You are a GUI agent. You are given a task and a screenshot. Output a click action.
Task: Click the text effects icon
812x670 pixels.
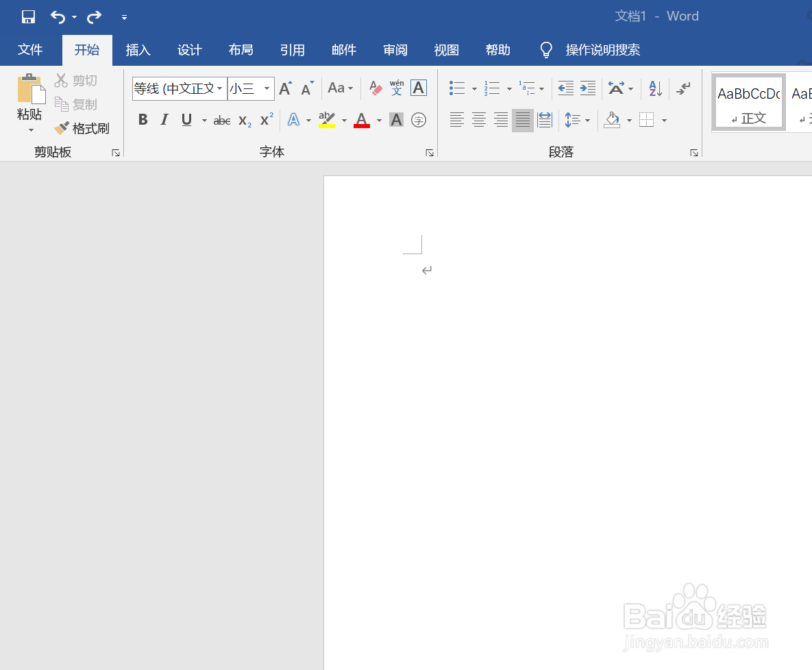tap(294, 120)
